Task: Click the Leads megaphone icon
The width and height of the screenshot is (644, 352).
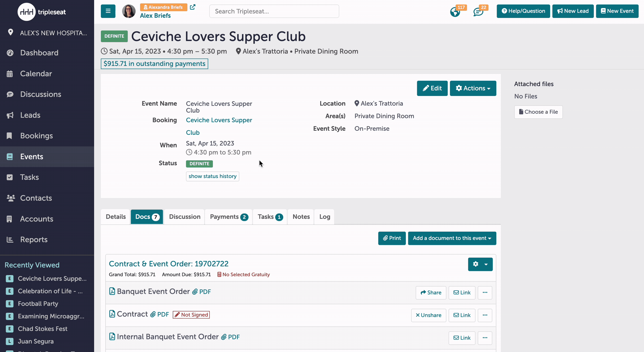Action: coord(10,115)
